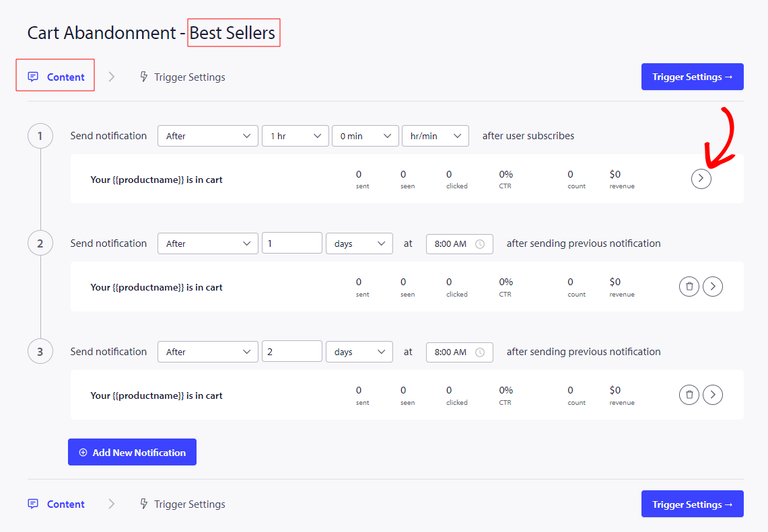Click the day count field showing 2

coord(291,351)
